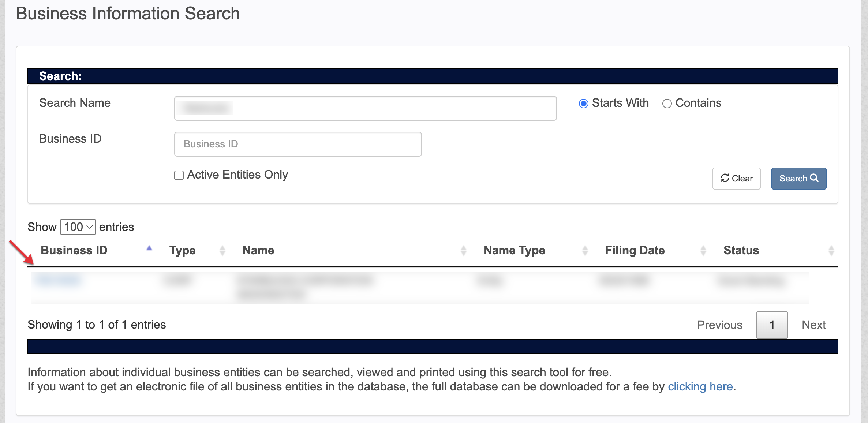Viewport: 868px width, 423px height.
Task: Click into the Business ID input field
Action: [298, 144]
